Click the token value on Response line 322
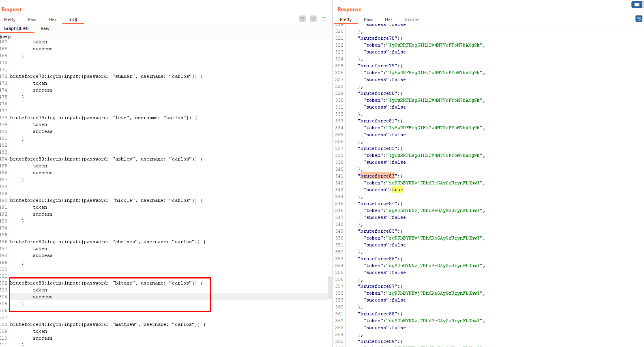 point(434,45)
